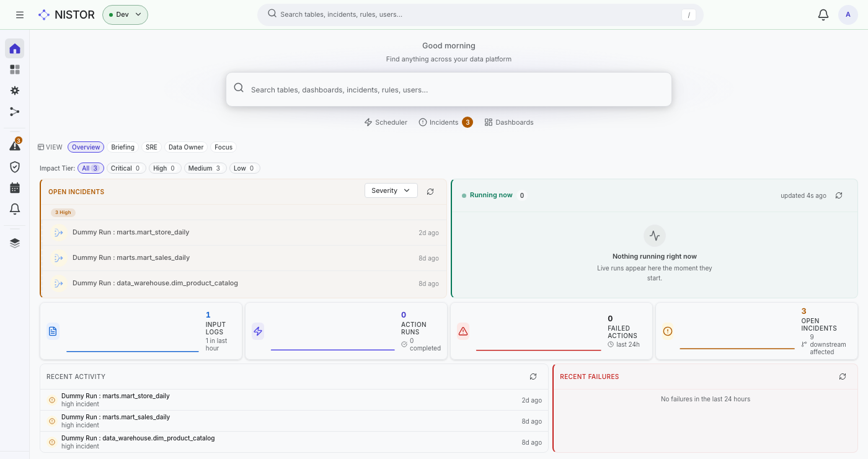This screenshot has width=868, height=459.
Task: Click the NISTOR logo
Action: click(x=66, y=15)
